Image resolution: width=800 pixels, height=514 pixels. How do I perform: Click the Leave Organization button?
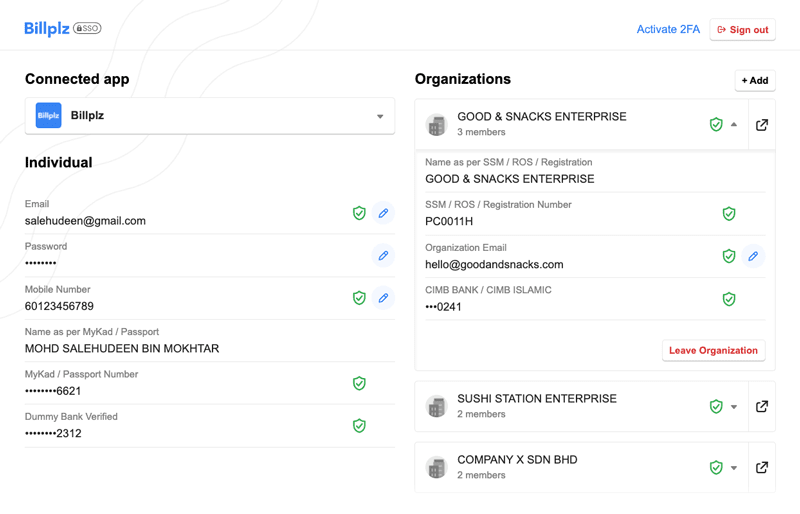(x=713, y=351)
